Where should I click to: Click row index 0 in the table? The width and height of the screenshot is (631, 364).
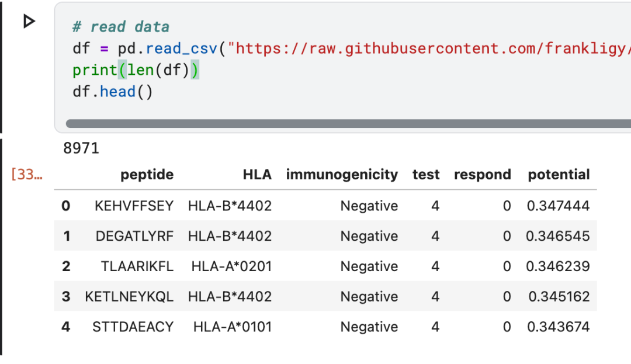pyautogui.click(x=66, y=206)
